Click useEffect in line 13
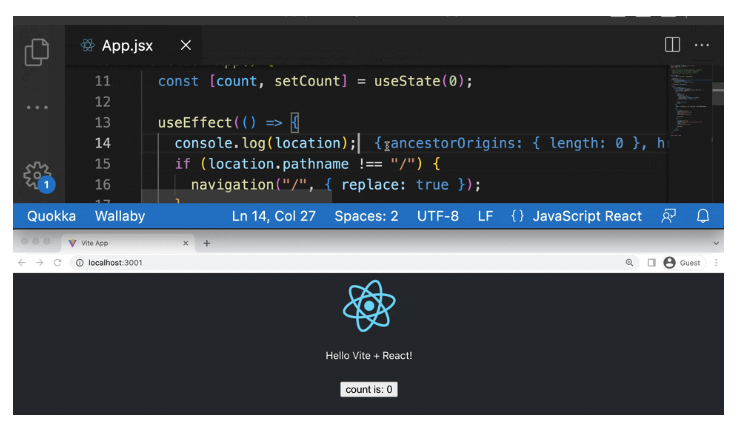748x433 pixels. (195, 123)
